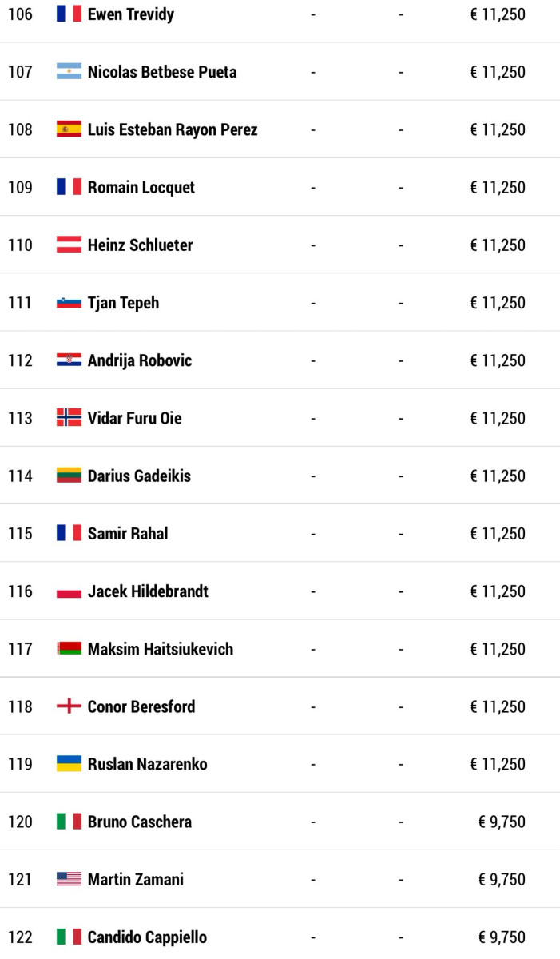The image size is (560, 959).
Task: Click the French flag beside Ewen Trevidy
Action: 69,14
